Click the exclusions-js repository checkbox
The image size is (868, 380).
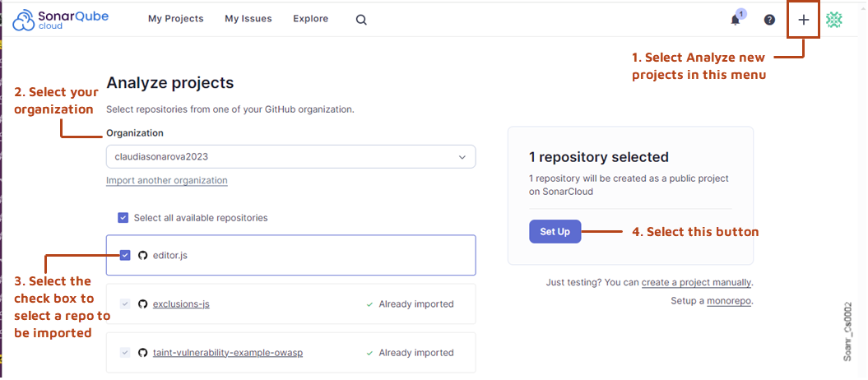coord(125,304)
